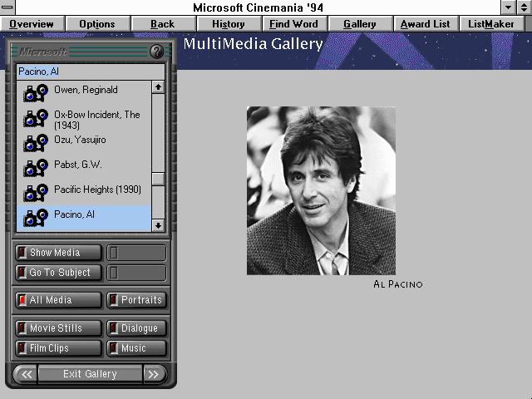The width and height of the screenshot is (532, 399).
Task: Open the window control menu box
Action: (7, 7)
